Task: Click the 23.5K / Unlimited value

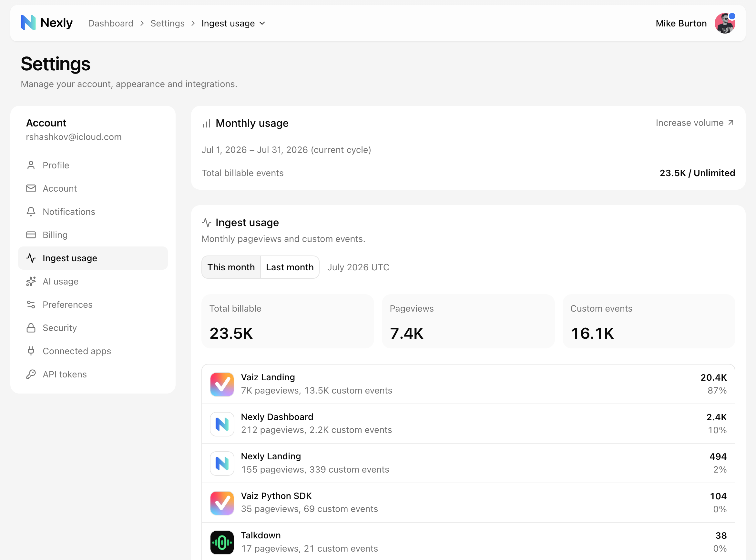Action: (x=697, y=173)
